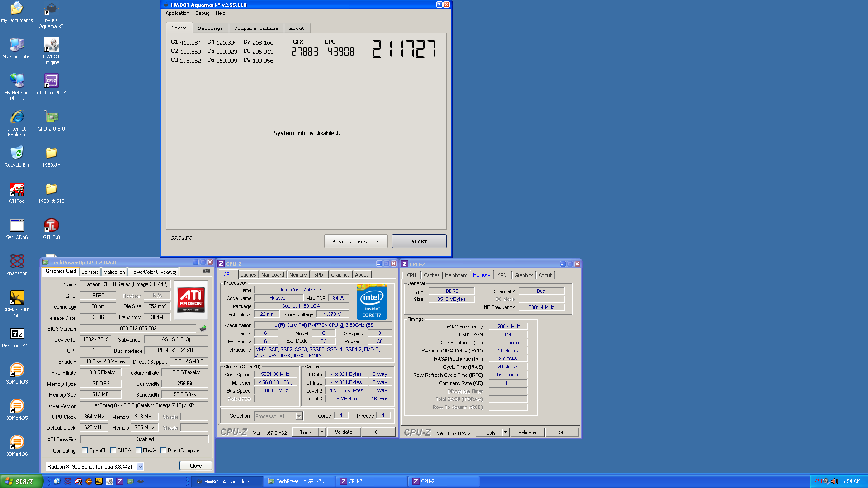Click the GPU-Z BIOS save chip icon
This screenshot has width=868, height=488.
click(x=203, y=328)
